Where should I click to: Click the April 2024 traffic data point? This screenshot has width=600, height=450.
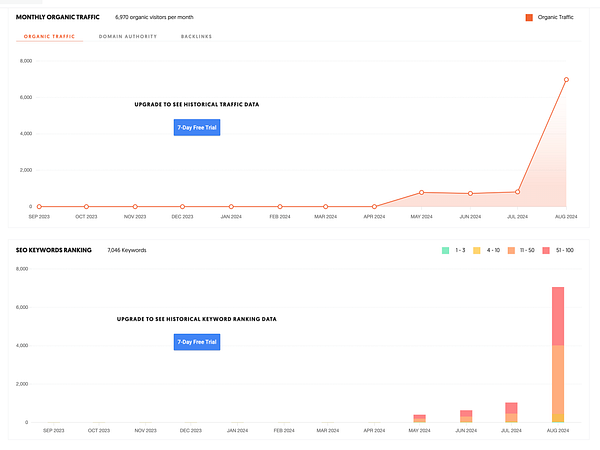click(373, 206)
